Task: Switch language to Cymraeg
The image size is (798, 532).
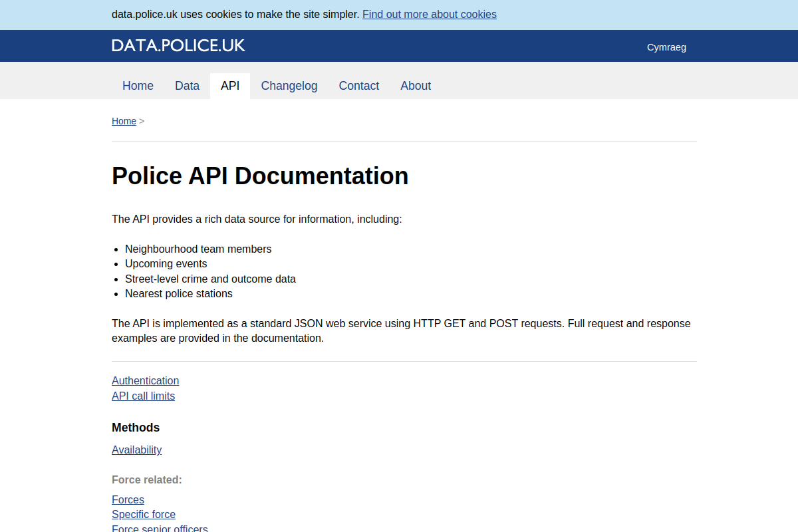Action: (666, 47)
